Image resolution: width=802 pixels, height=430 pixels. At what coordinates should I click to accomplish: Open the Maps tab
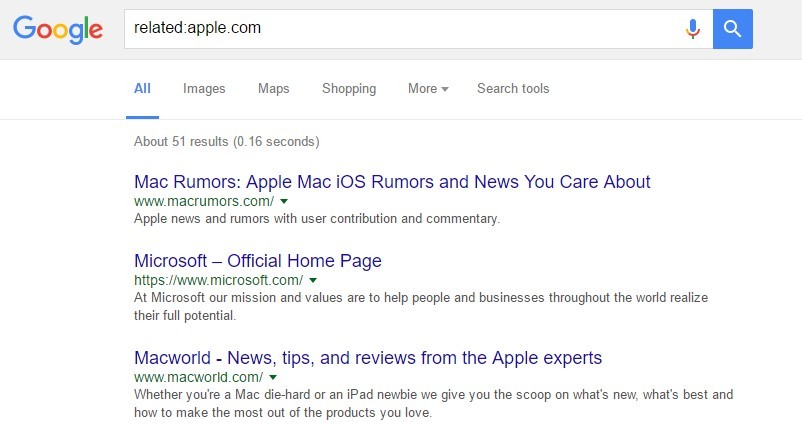click(274, 88)
